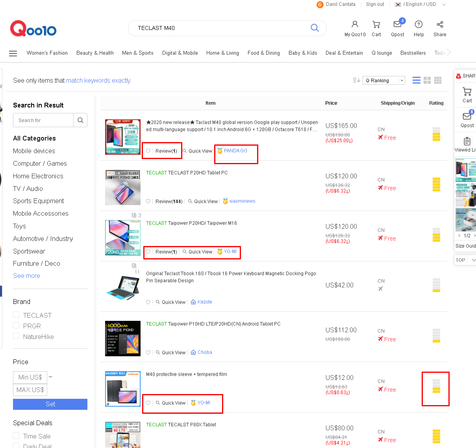Switch to list view layout icon
The image size is (476, 448).
(x=417, y=80)
